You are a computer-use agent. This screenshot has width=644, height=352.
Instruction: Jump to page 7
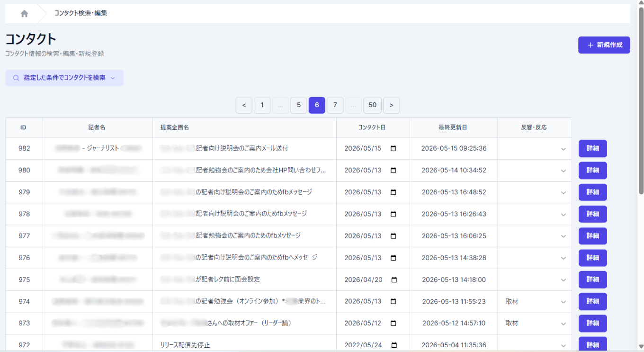(x=335, y=105)
